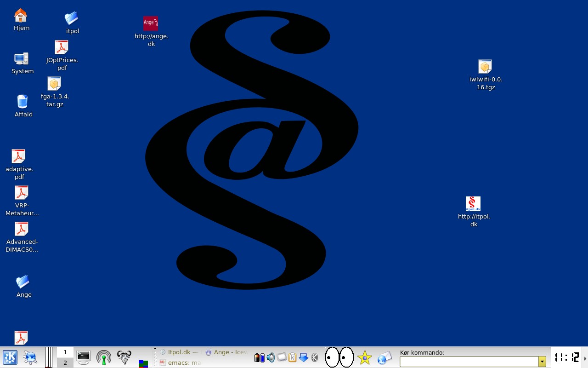The height and width of the screenshot is (368, 588).
Task: Open the terminal from the panel
Action: 84,357
